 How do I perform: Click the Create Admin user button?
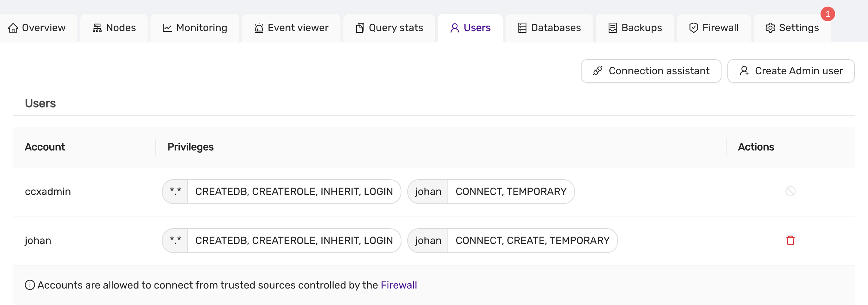pos(791,71)
